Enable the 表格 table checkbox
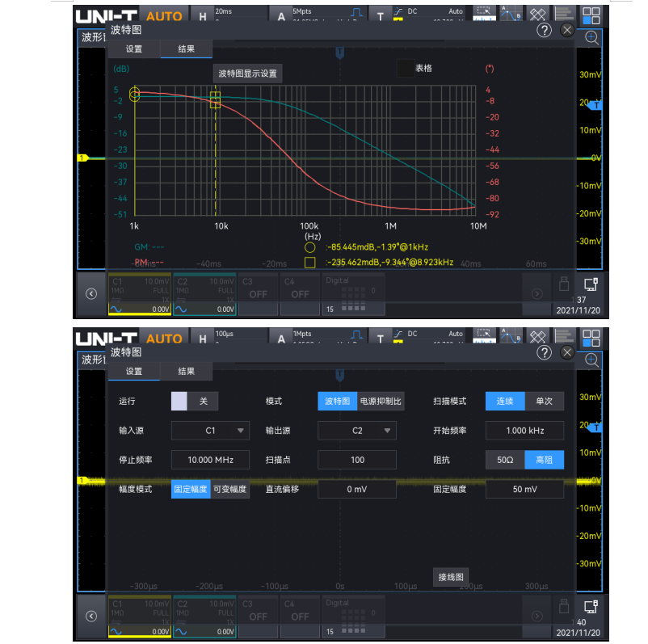The height and width of the screenshot is (644, 648). click(x=404, y=69)
